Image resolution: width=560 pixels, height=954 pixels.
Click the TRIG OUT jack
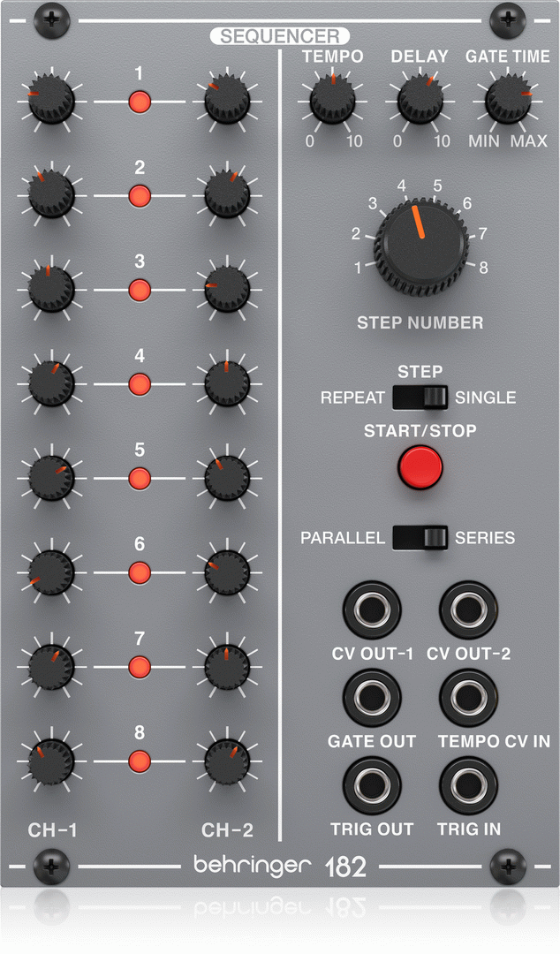[371, 785]
